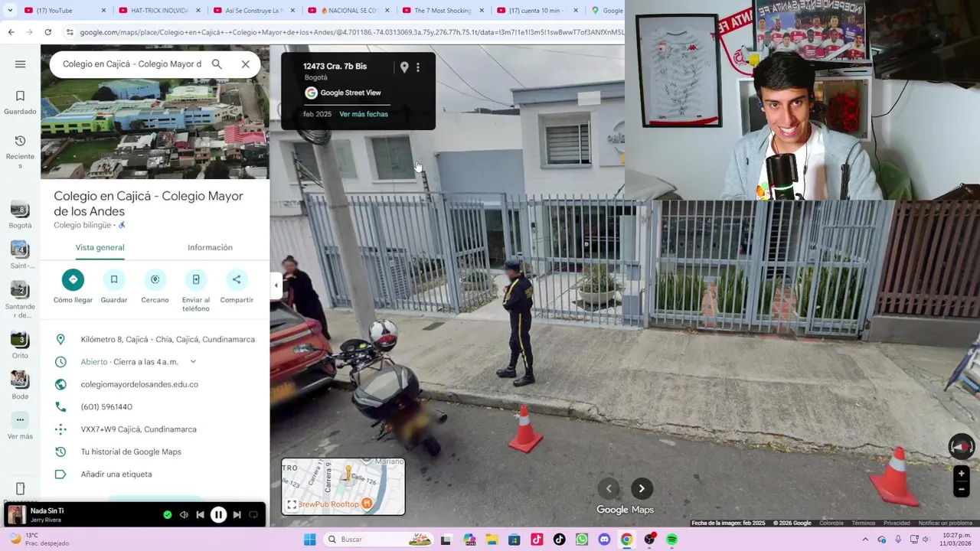Click the green liked-song checkmark
This screenshot has height=551, width=980.
tap(168, 515)
